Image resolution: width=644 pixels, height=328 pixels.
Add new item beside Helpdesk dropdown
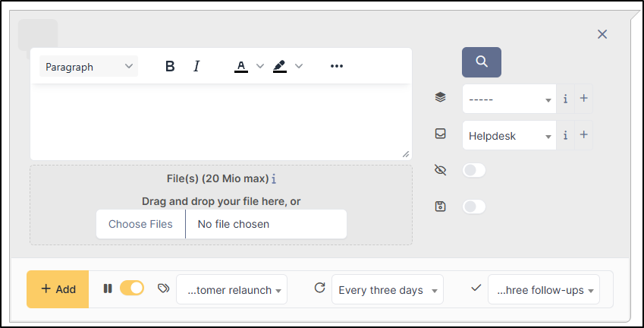click(x=583, y=135)
